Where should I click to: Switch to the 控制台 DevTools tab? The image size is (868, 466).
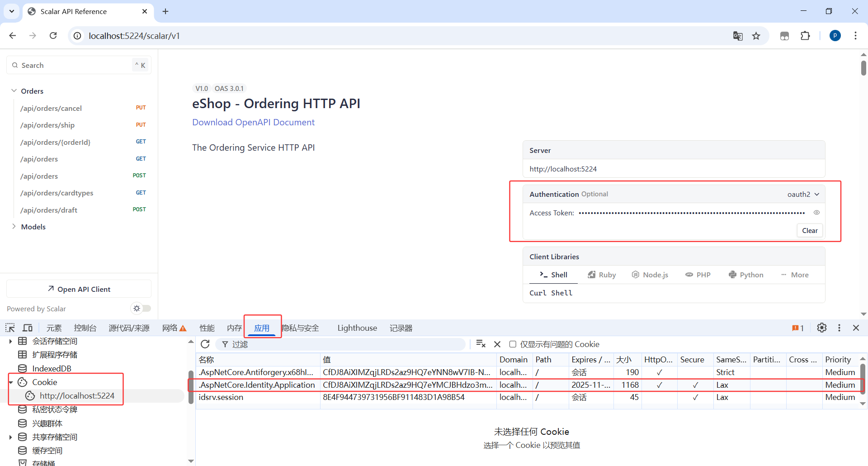click(x=85, y=328)
